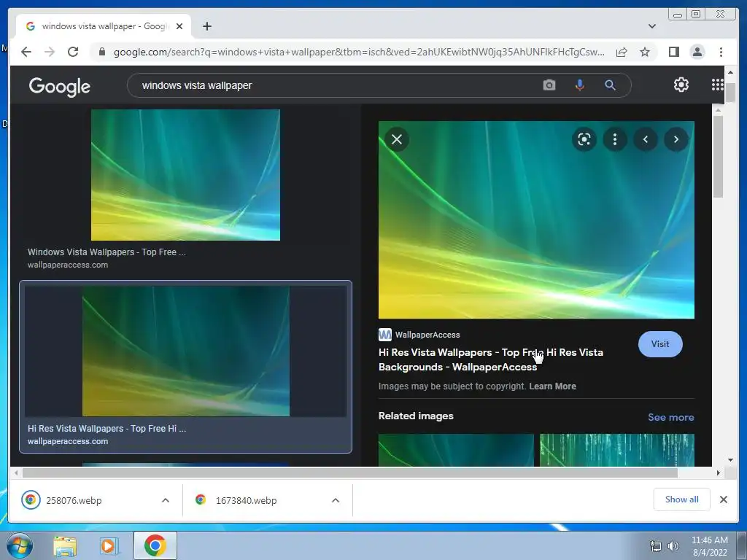Launch Windows Media Player from taskbar
The image size is (747, 560).
pyautogui.click(x=109, y=546)
